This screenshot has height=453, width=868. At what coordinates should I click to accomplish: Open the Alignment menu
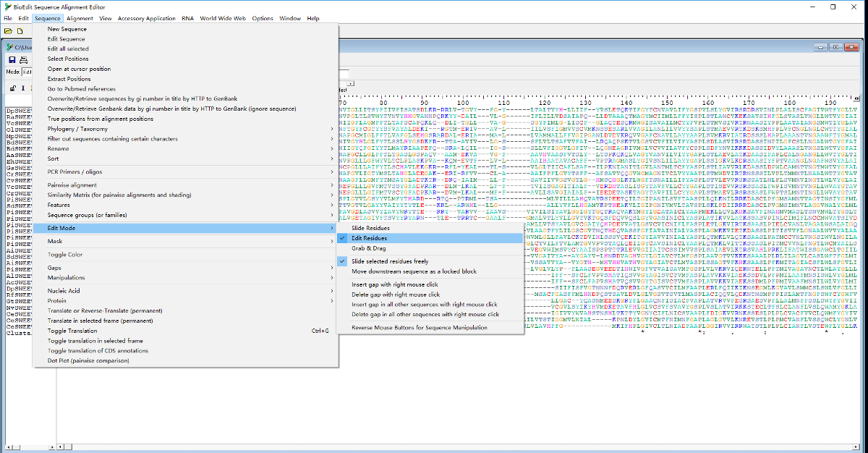pyautogui.click(x=80, y=18)
